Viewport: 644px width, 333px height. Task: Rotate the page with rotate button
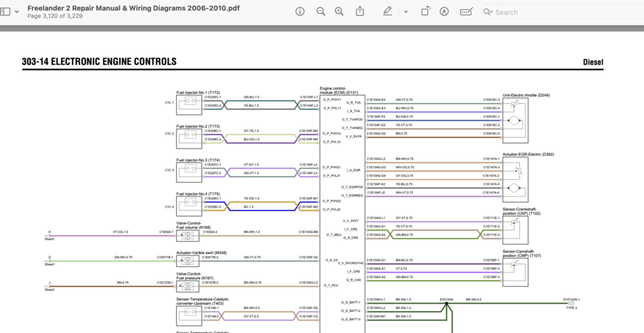click(425, 11)
